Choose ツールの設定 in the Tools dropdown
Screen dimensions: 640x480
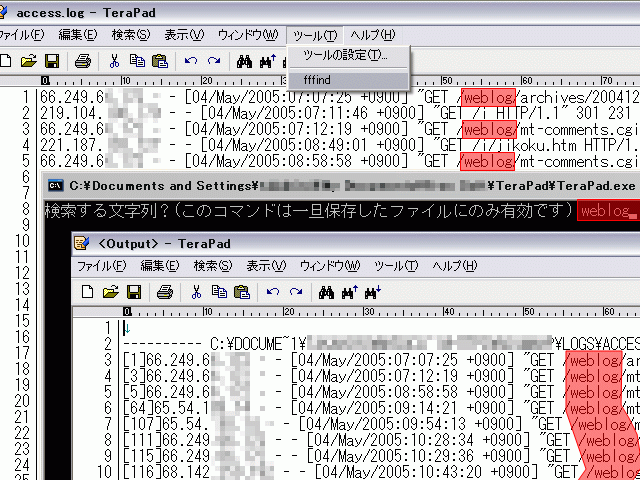point(344,55)
